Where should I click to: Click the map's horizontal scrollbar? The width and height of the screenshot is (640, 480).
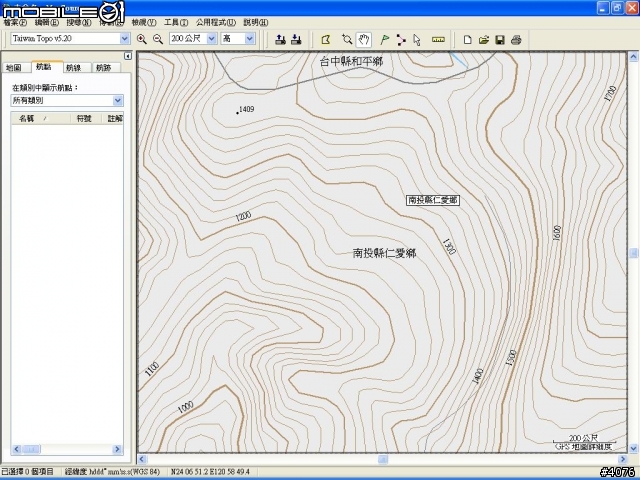(382, 459)
